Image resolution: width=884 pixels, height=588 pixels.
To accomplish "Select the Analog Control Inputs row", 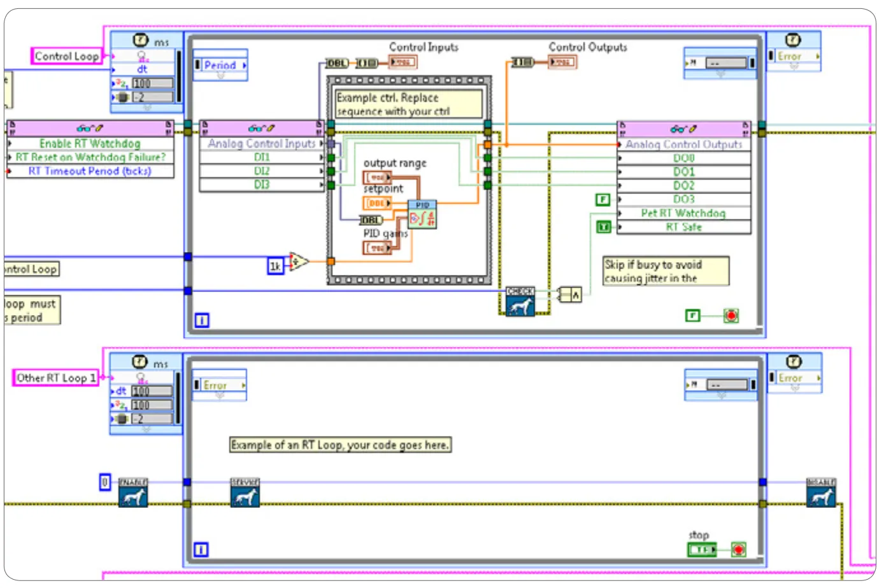I will pyautogui.click(x=262, y=143).
